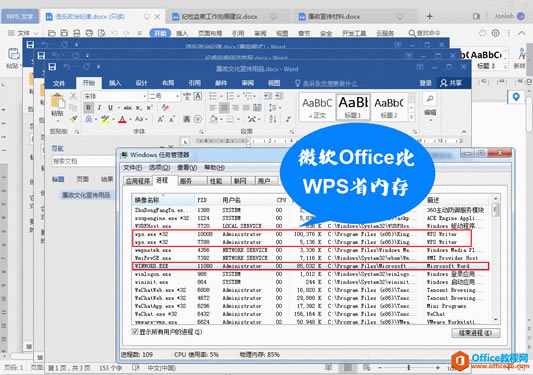Open the font name dropdown showing 宋体
This screenshot has width=533, height=375.
144,97
